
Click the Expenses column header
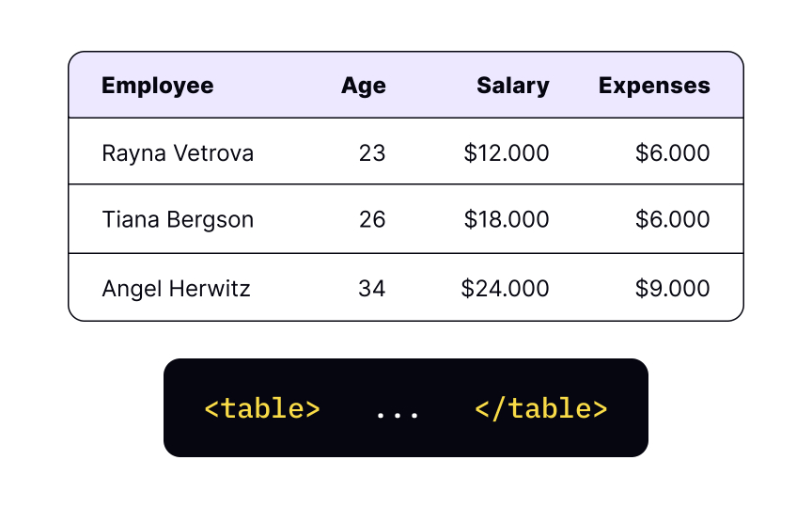654,86
